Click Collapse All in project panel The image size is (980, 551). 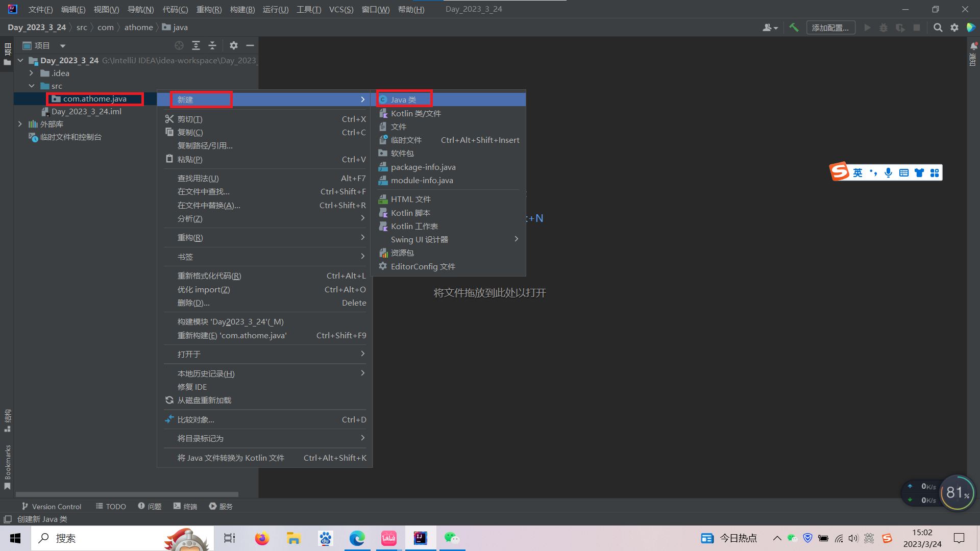[x=212, y=45]
